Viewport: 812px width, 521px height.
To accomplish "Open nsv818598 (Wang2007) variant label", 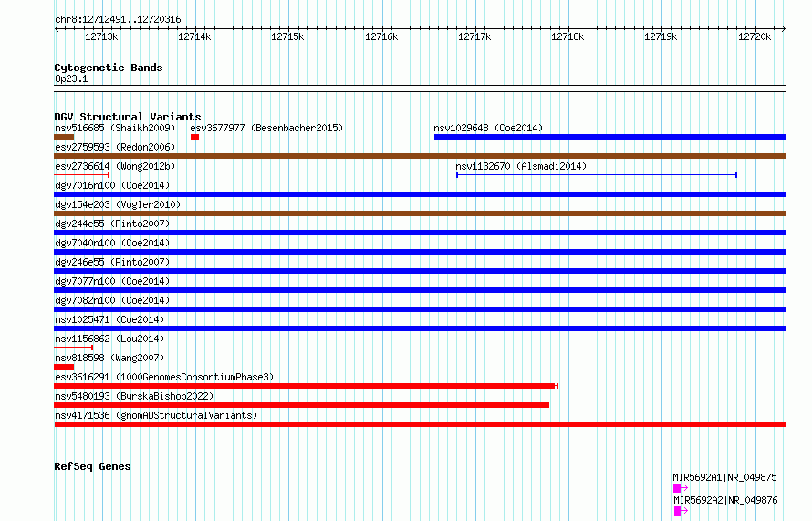I will coord(109,358).
